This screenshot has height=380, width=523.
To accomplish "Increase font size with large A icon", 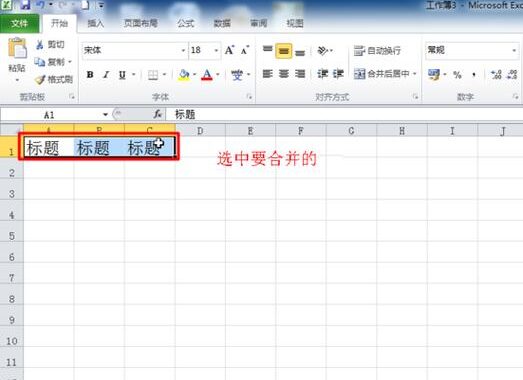I will click(229, 50).
